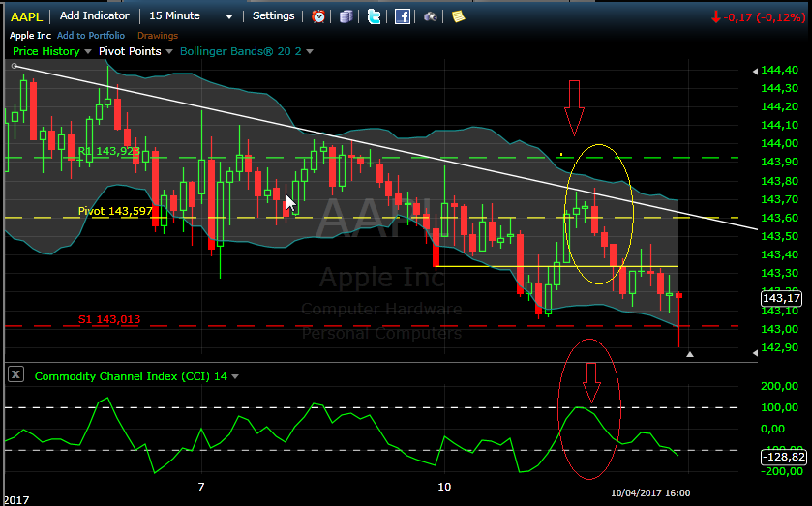Click the Pivot 143,597 label
The height and width of the screenshot is (506, 812).
click(x=115, y=211)
